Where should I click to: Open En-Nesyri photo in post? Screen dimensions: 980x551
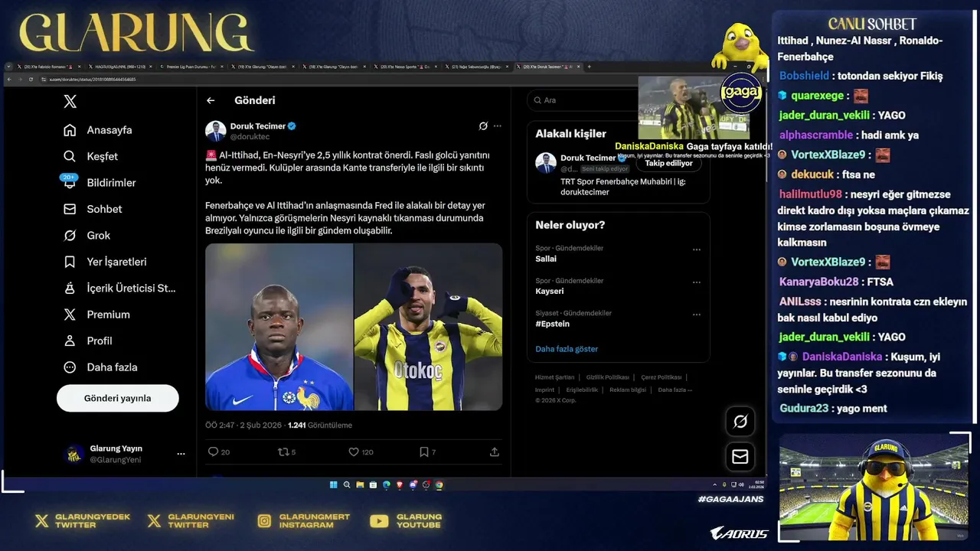click(428, 327)
